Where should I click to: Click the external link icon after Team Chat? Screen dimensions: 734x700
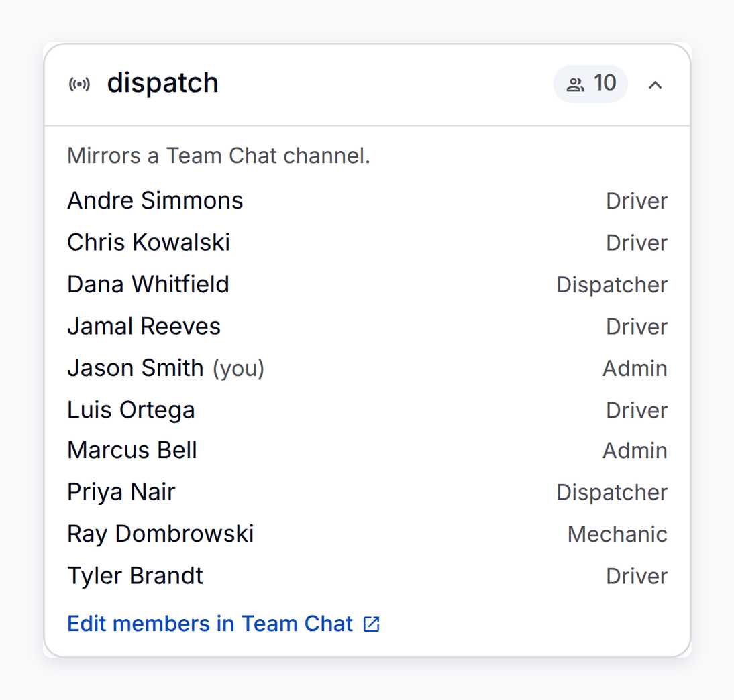(x=371, y=624)
